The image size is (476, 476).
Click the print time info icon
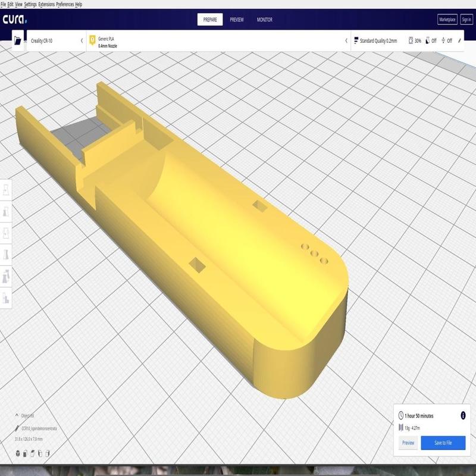(x=463, y=415)
